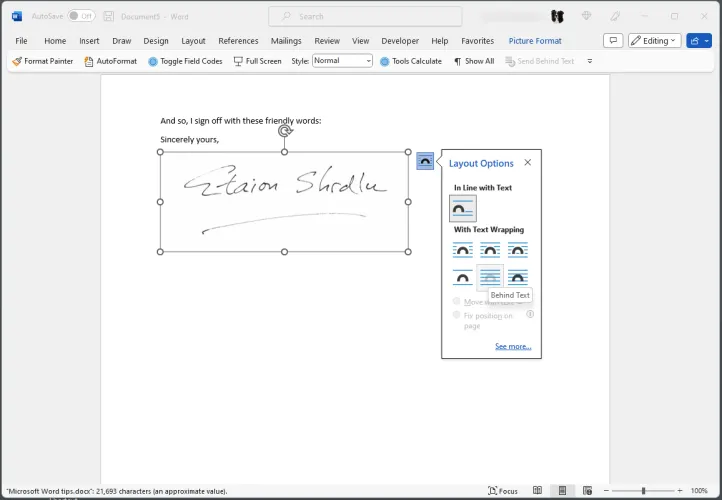Switch to Read Mode in the status bar
Image resolution: width=722 pixels, height=500 pixels.
click(x=538, y=491)
